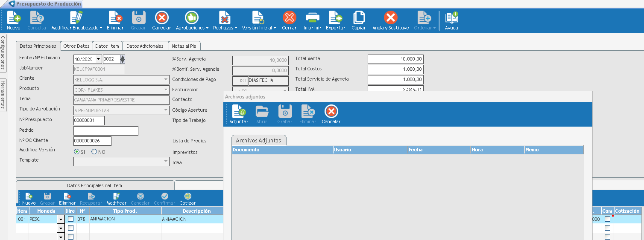Click Grabar icon in Archivos adjuntos dialog
Viewport: 644px width, 240px height.
(x=285, y=114)
